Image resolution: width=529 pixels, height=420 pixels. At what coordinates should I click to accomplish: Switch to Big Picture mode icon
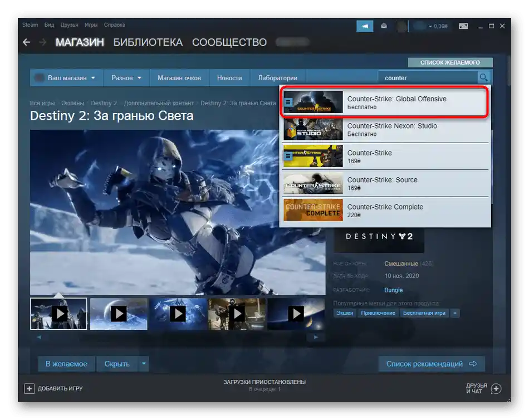pos(463,26)
